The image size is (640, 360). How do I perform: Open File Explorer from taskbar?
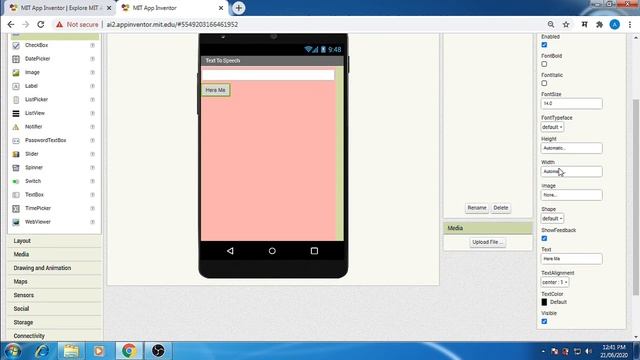click(x=71, y=351)
